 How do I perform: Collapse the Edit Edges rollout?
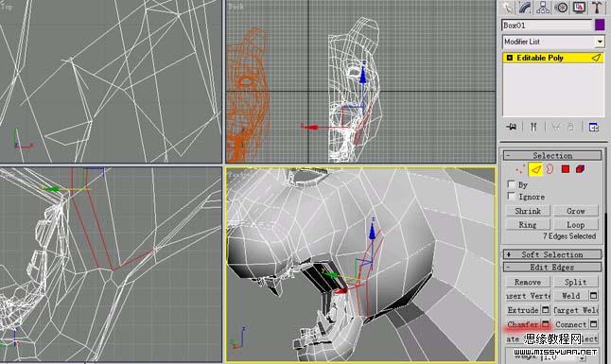[x=552, y=268]
